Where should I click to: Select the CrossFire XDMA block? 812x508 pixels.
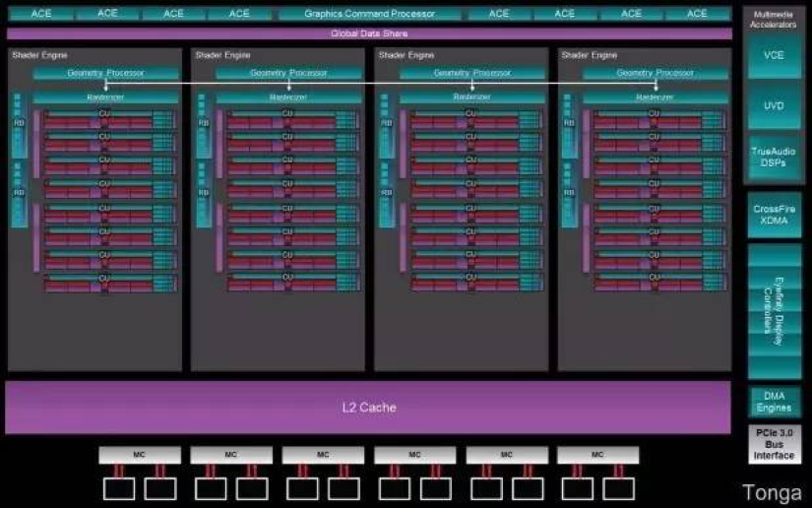click(x=774, y=214)
